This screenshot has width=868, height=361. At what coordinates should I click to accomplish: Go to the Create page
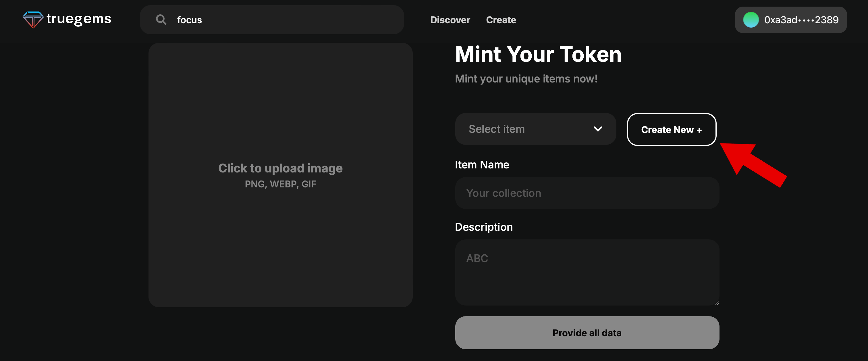501,20
